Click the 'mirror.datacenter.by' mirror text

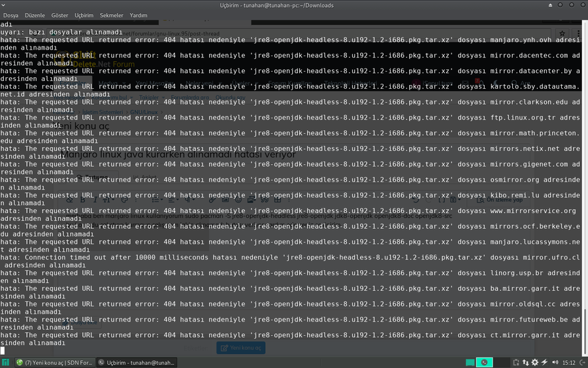[531, 71]
